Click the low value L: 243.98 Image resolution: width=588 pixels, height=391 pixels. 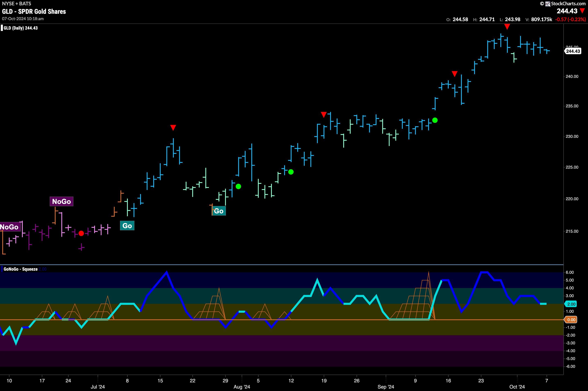pyautogui.click(x=510, y=20)
